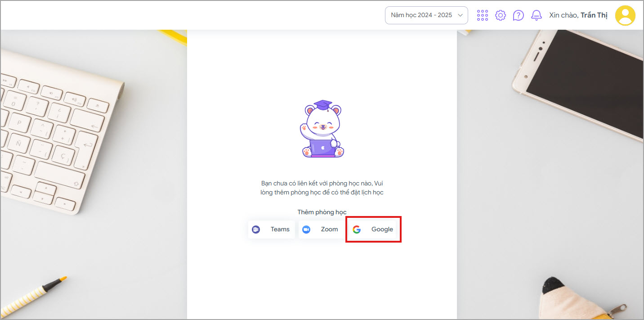Open the help question mark icon
644x320 pixels.
[519, 15]
